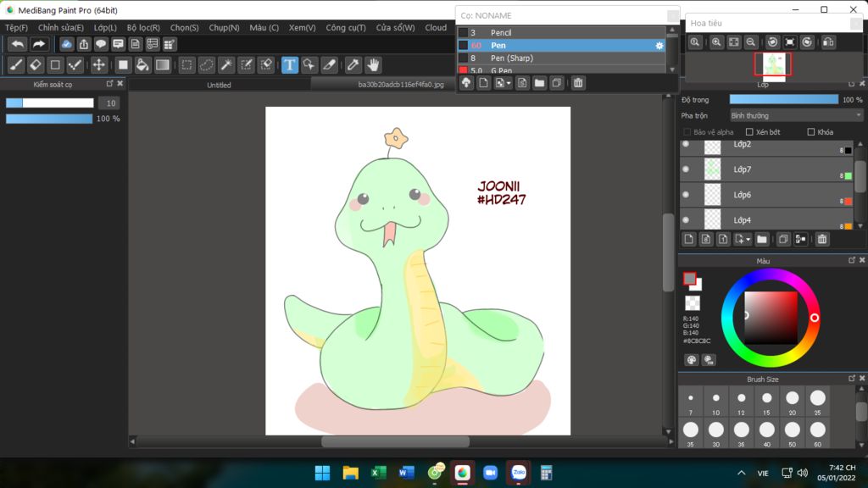Delete brush with trash icon in brush panel
Viewport: 868px width, 488px height.
tap(578, 83)
